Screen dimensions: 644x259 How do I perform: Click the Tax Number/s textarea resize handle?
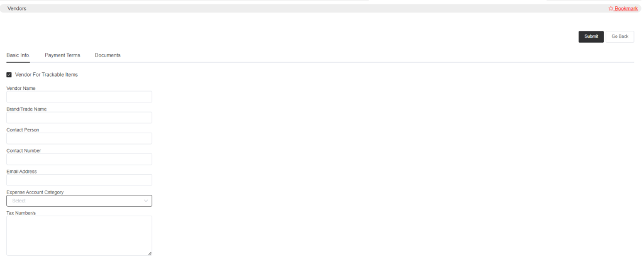[x=150, y=253]
